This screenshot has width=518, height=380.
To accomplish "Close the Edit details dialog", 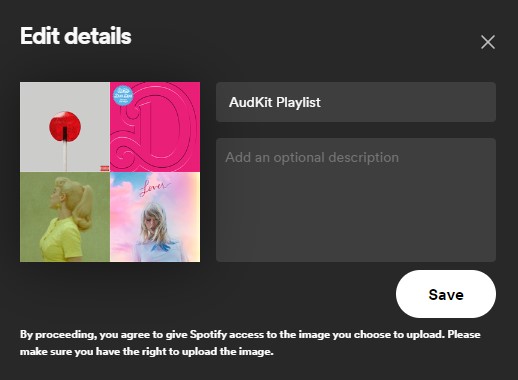I will point(488,42).
